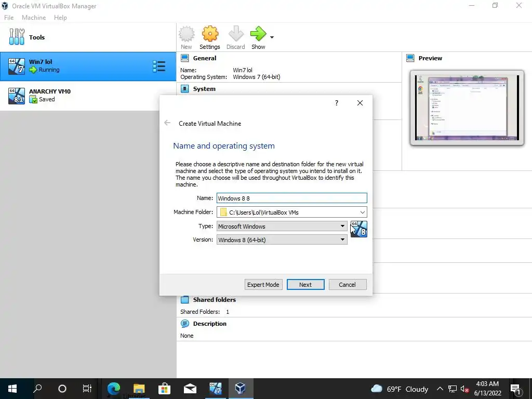Open the Version dropdown Windows 8 (64-bit)
This screenshot has width=532, height=399.
[282, 240]
